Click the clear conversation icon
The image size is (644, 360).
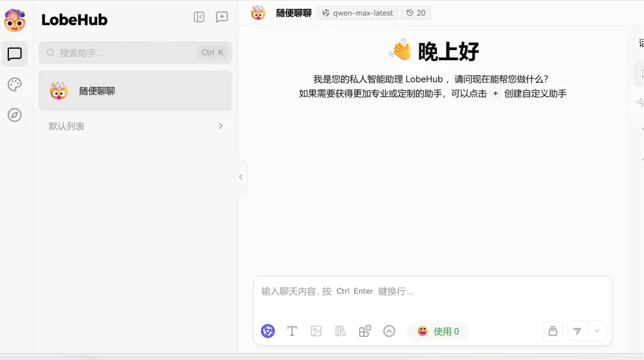pyautogui.click(x=553, y=331)
